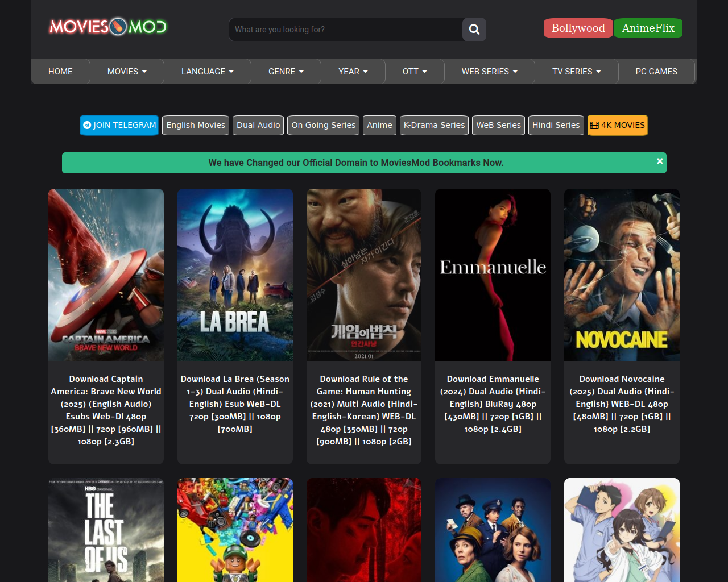This screenshot has width=728, height=582.
Task: Expand the YEAR dropdown menu
Action: pos(353,72)
